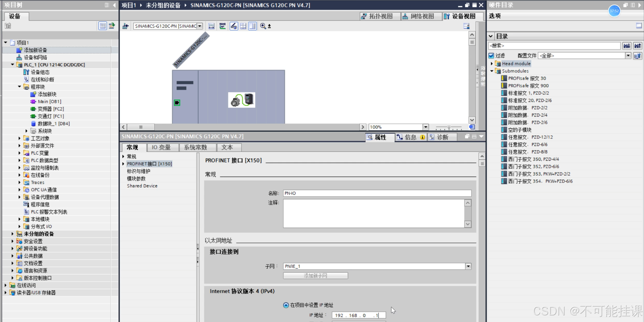Open 数据块_1 [DB4] data block
Screen dimensions: 644x322
(54, 124)
